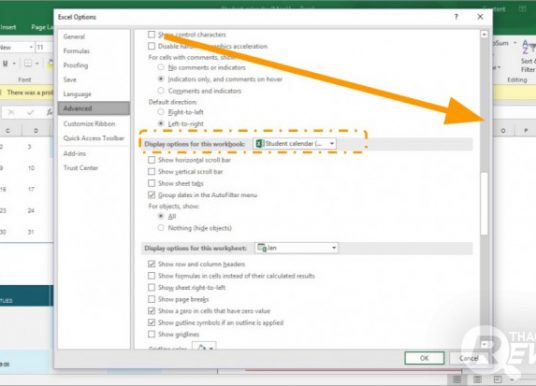Enable Show page breaks checkbox
536x386 pixels.
[151, 299]
